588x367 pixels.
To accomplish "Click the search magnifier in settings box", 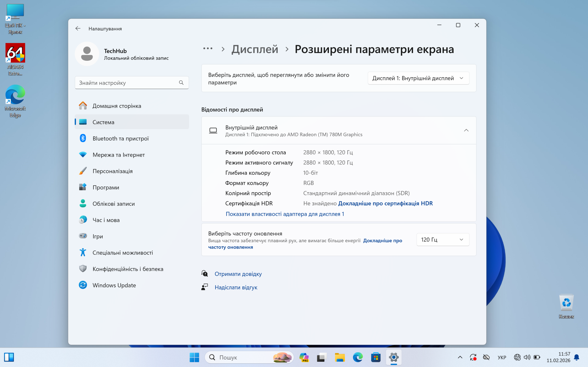I will click(x=181, y=83).
